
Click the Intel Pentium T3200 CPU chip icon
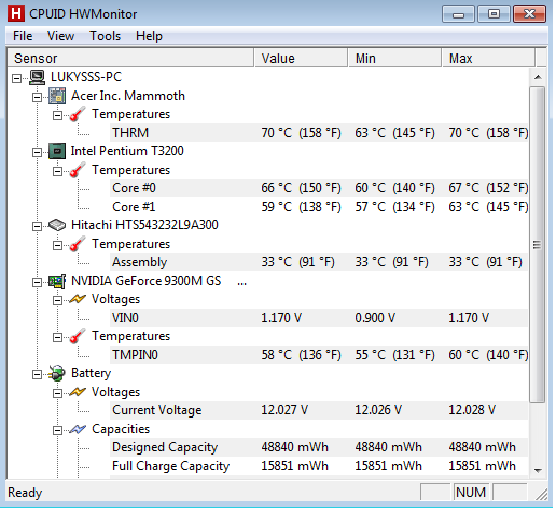click(57, 151)
